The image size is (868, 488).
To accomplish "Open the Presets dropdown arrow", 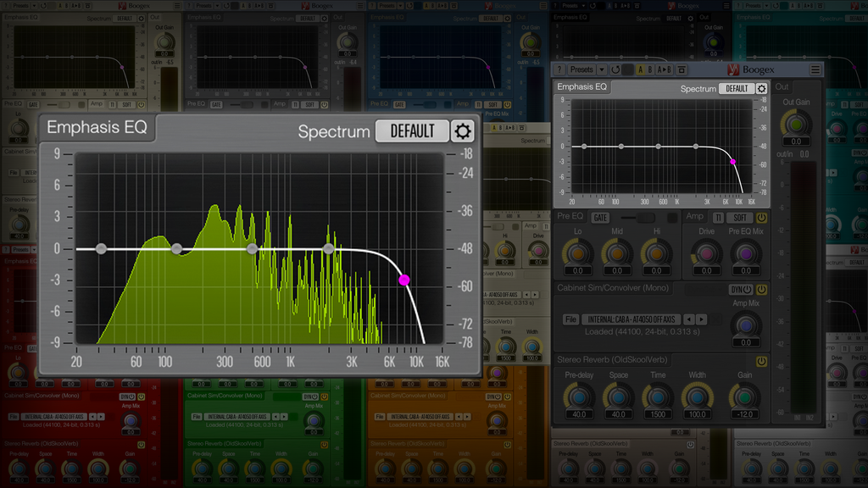I will tap(601, 69).
